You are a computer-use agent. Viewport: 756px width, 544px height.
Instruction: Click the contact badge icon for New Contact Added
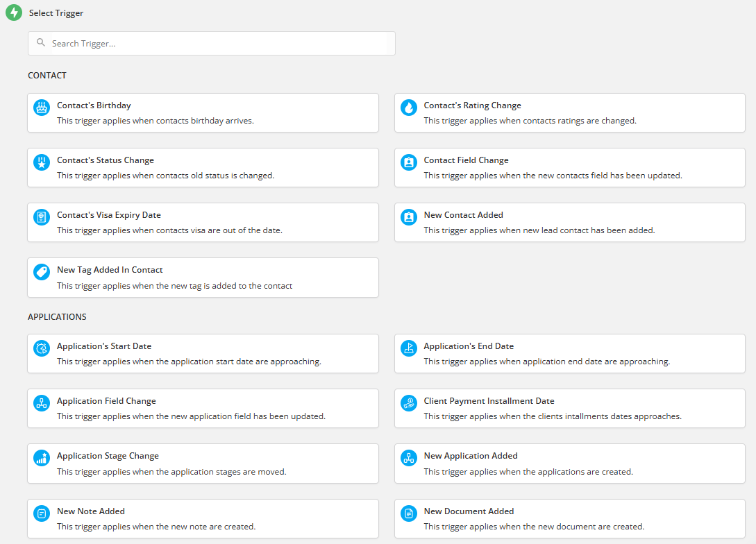coord(409,217)
